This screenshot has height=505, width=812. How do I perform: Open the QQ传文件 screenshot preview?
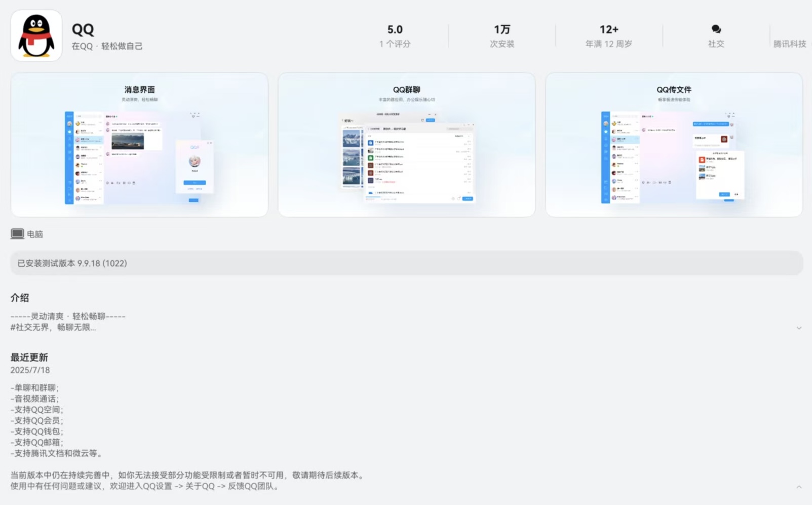pos(674,145)
